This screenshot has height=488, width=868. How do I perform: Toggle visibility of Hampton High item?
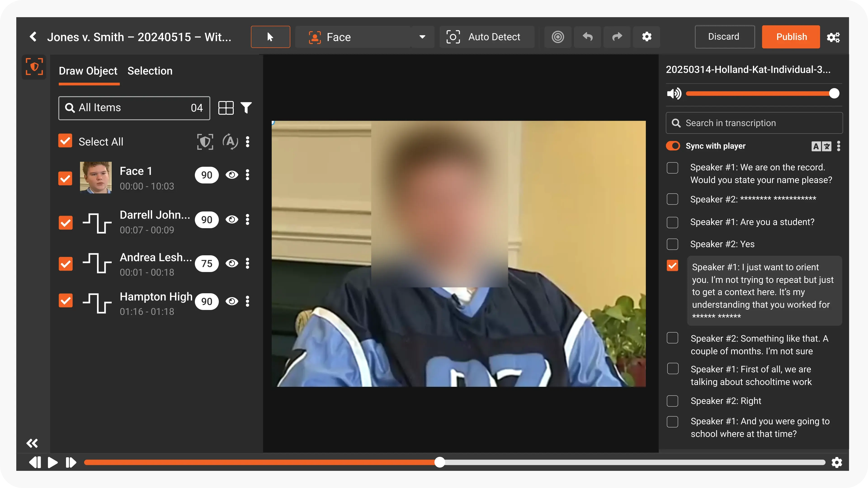(232, 301)
